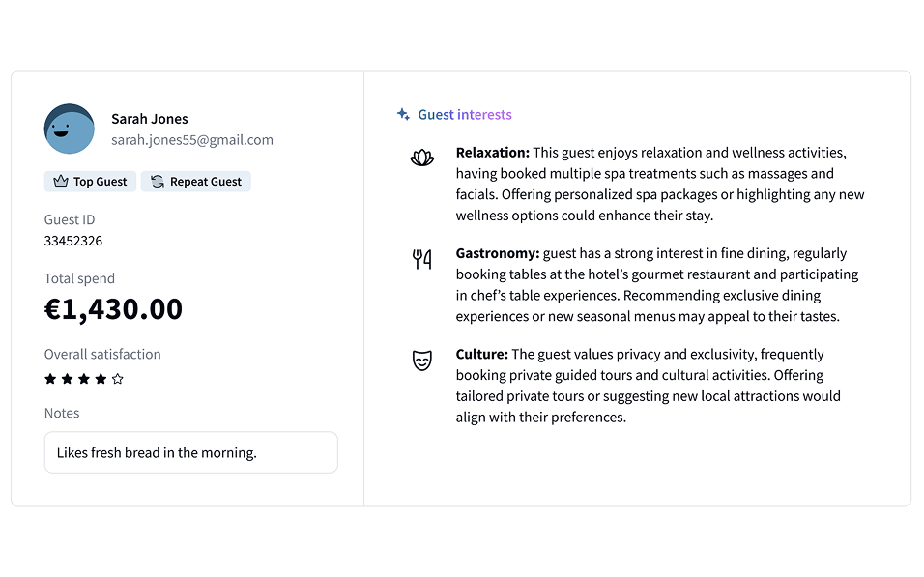Click the Sarah Jones name text

[x=150, y=119]
